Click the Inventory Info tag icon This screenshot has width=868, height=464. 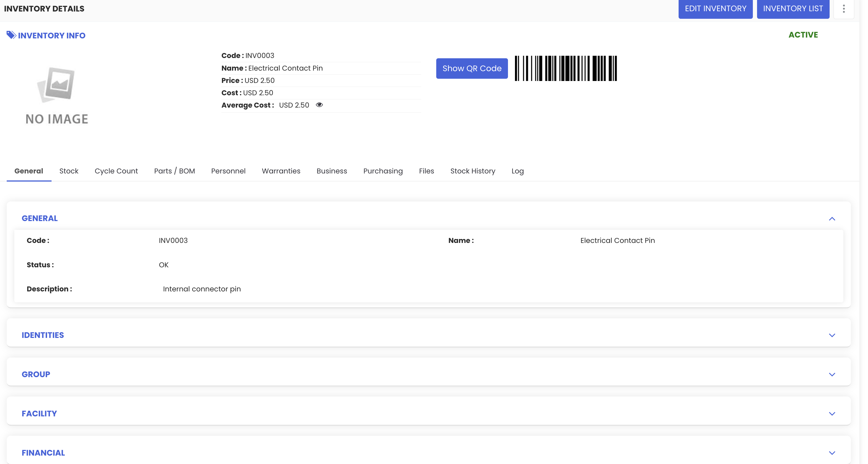pos(11,35)
